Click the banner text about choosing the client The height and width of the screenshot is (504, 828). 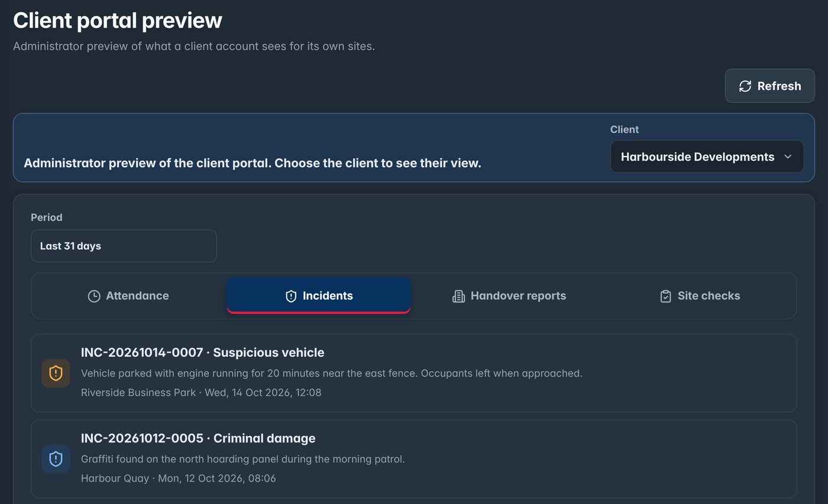point(253,163)
